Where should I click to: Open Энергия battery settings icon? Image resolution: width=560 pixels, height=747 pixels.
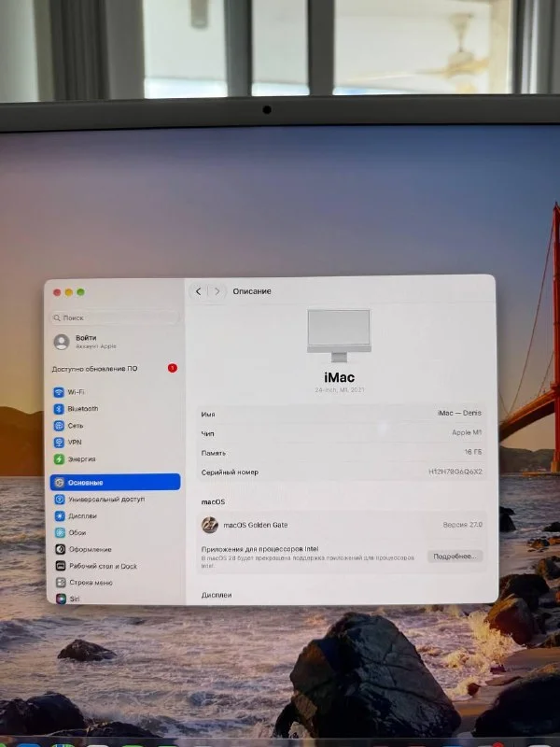pyautogui.click(x=59, y=458)
